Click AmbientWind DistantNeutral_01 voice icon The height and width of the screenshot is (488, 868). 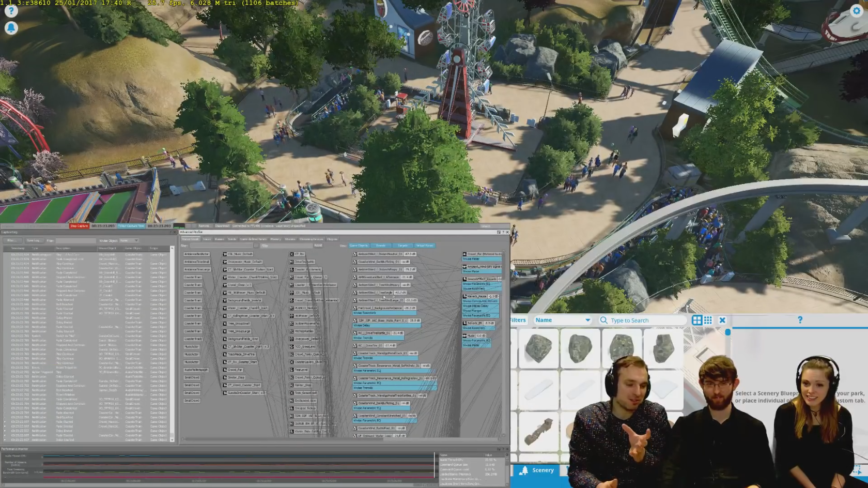click(x=355, y=254)
